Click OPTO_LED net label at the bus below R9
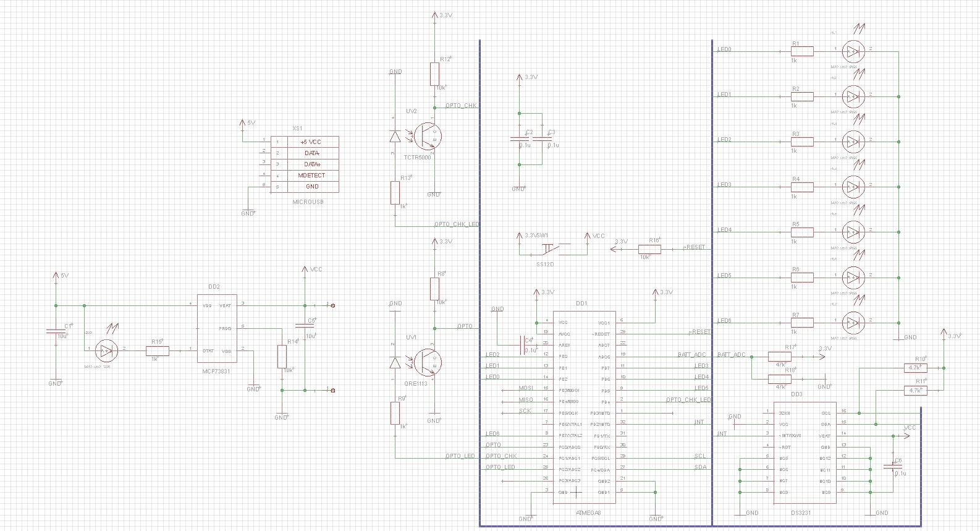 (x=460, y=456)
